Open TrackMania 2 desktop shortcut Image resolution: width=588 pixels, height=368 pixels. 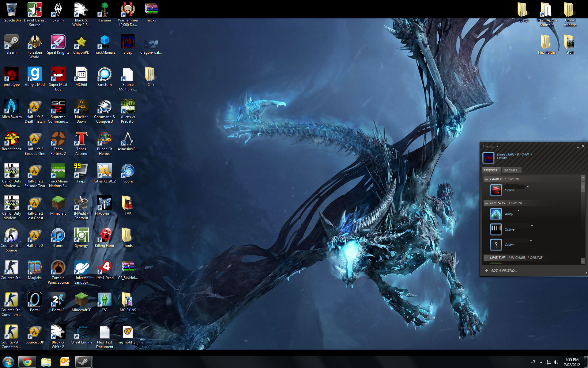(x=104, y=44)
